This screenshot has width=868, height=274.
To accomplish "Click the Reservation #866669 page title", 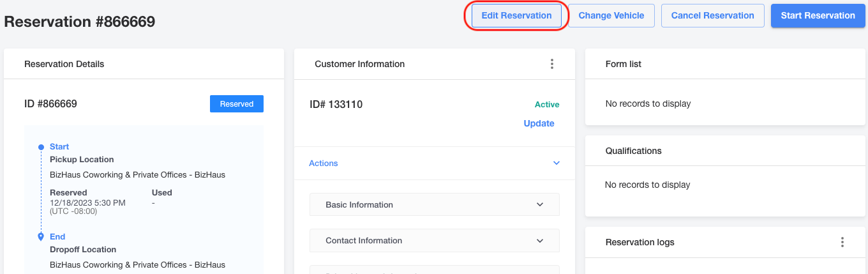I will (80, 22).
